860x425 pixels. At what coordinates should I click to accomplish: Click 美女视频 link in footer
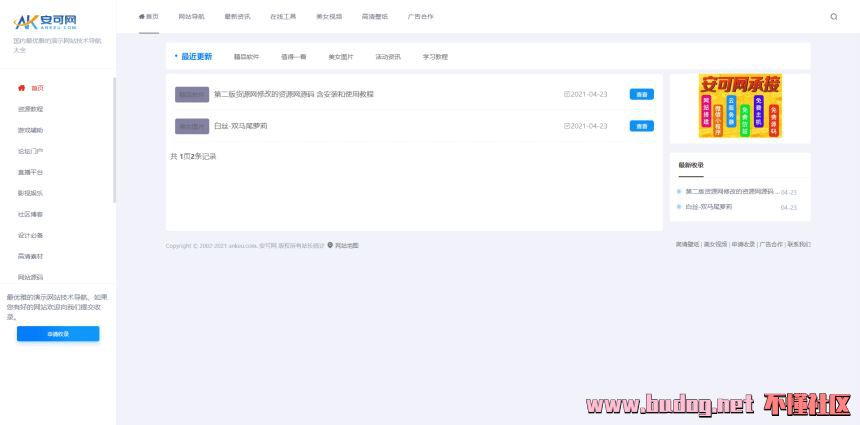pos(715,245)
